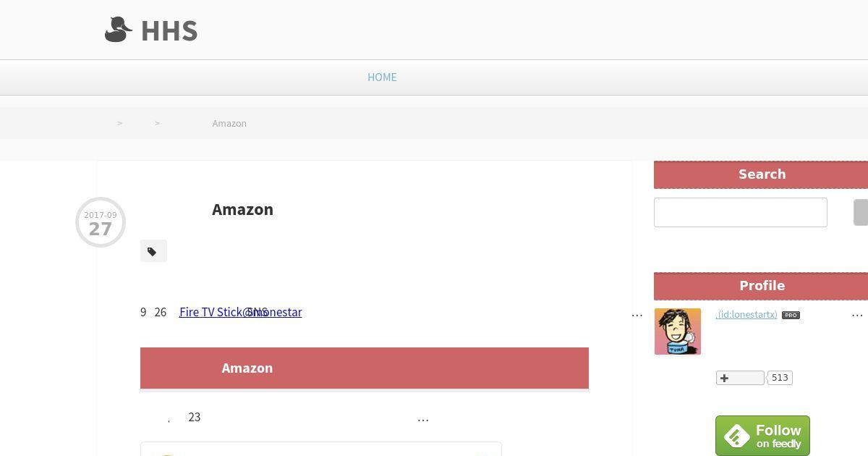Click the Follow on feedly button
This screenshot has width=868, height=456.
[762, 436]
